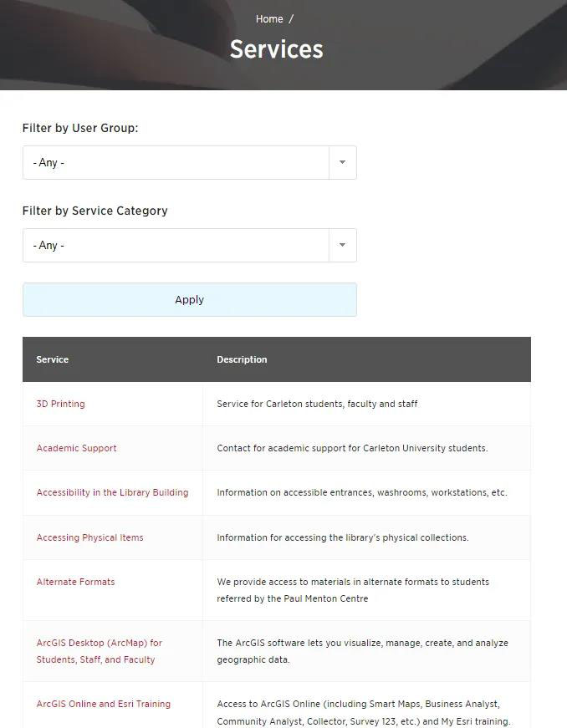This screenshot has height=728, width=567.
Task: Click the Alternate Formats description cell
Action: point(367,590)
